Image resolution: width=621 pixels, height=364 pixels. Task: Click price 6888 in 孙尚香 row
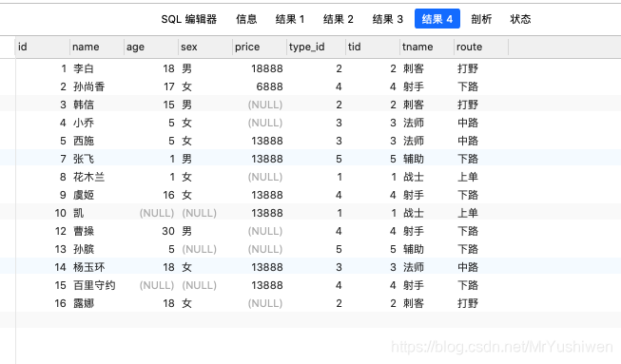[269, 86]
